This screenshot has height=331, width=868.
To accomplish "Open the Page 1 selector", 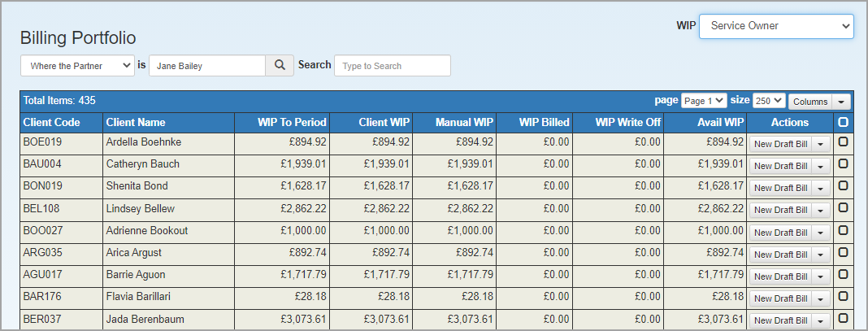I will coord(704,101).
